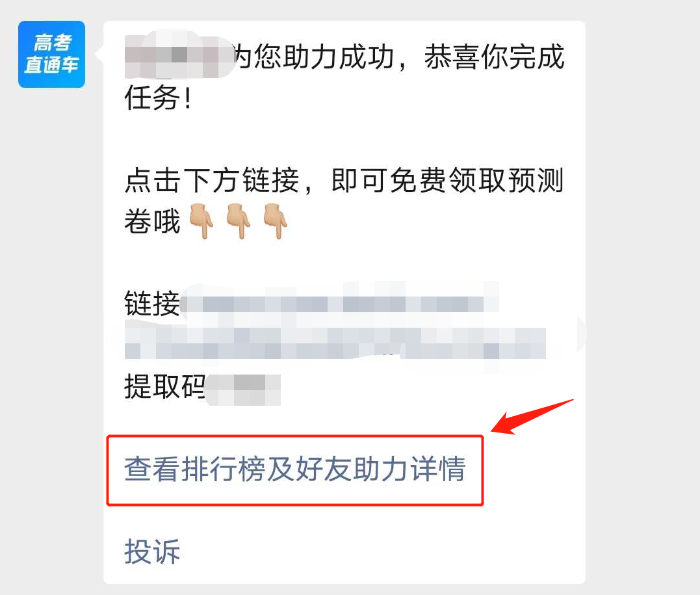The image size is (700, 595).
Task: Open 查看排行榜及好友助力详情 link
Action: coord(295,469)
